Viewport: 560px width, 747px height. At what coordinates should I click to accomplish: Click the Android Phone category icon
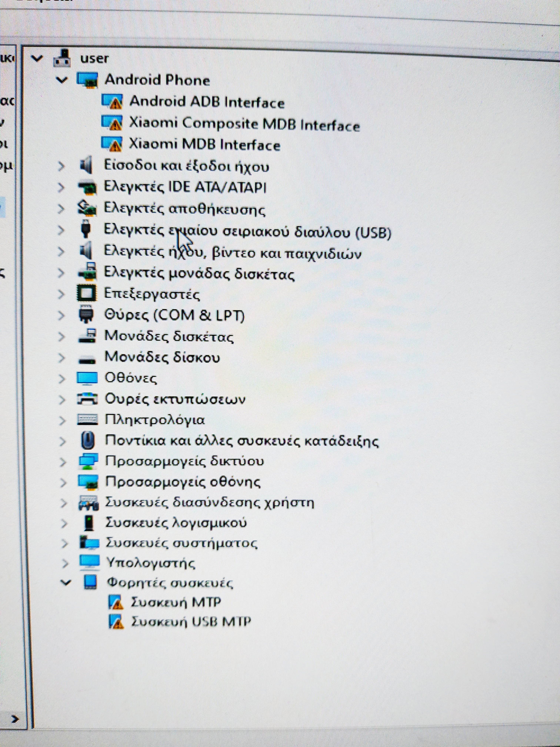coord(87,80)
